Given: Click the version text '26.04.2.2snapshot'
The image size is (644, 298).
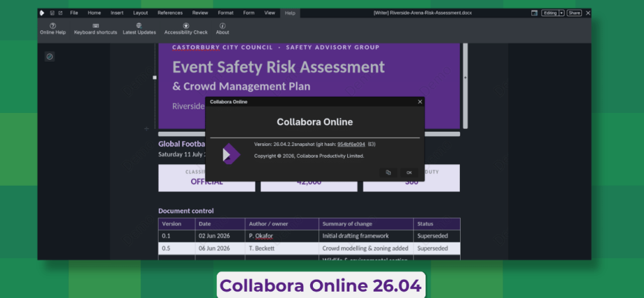Looking at the screenshot, I should coord(294,144).
